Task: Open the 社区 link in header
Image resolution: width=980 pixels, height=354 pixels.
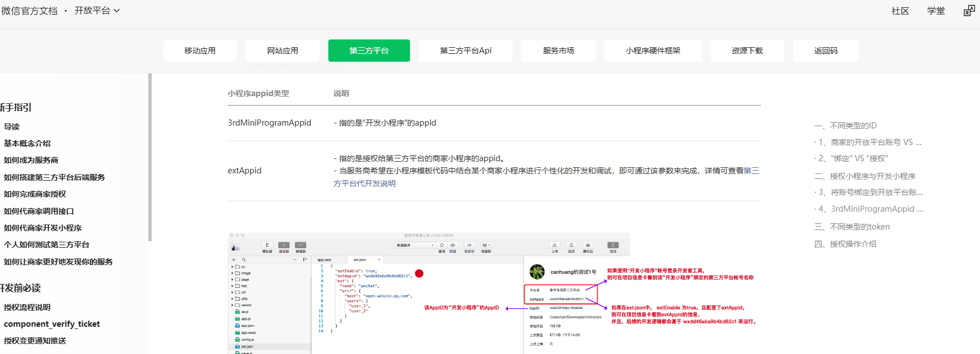Action: coord(900,11)
